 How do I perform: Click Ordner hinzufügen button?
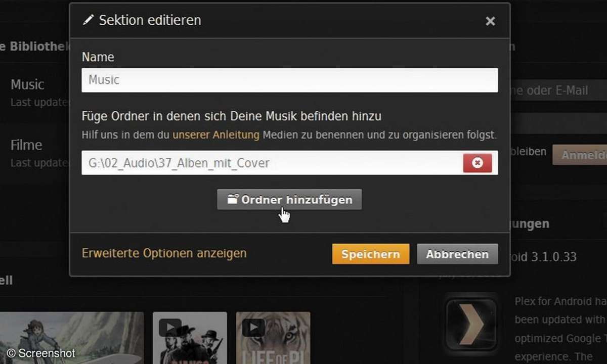(289, 200)
